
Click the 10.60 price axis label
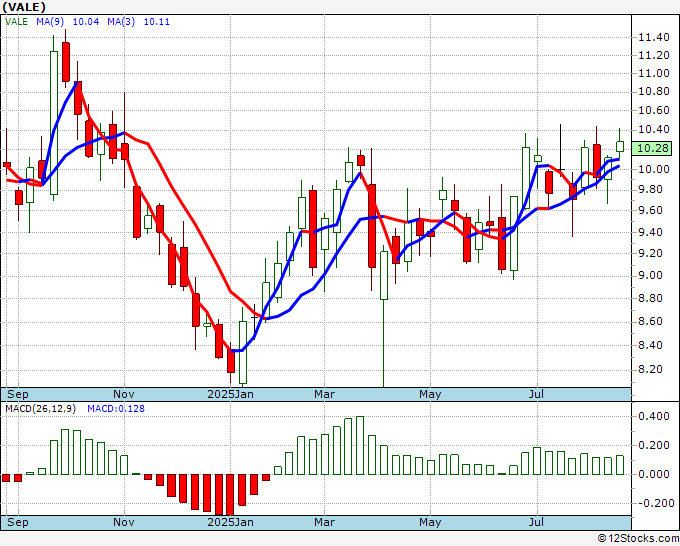pyautogui.click(x=654, y=110)
